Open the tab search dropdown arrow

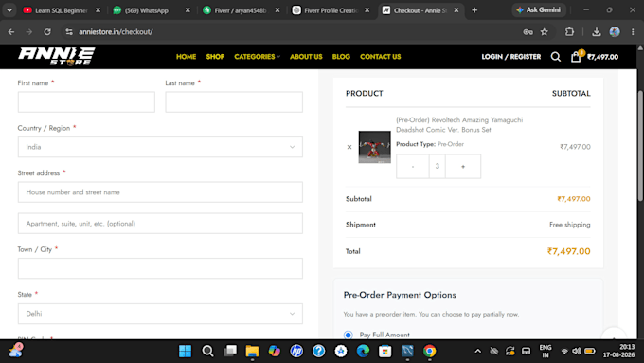point(9,10)
